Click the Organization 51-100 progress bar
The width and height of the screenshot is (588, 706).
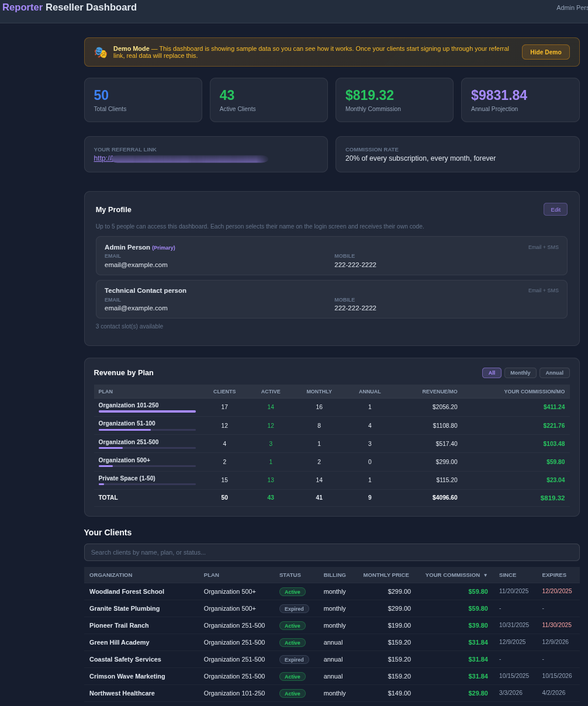(x=146, y=430)
